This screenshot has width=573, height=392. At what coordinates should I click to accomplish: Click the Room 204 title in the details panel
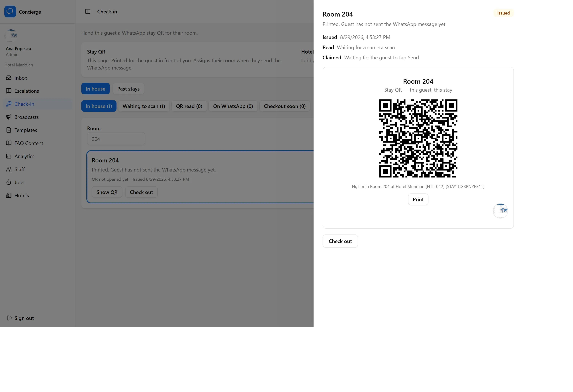(x=338, y=14)
